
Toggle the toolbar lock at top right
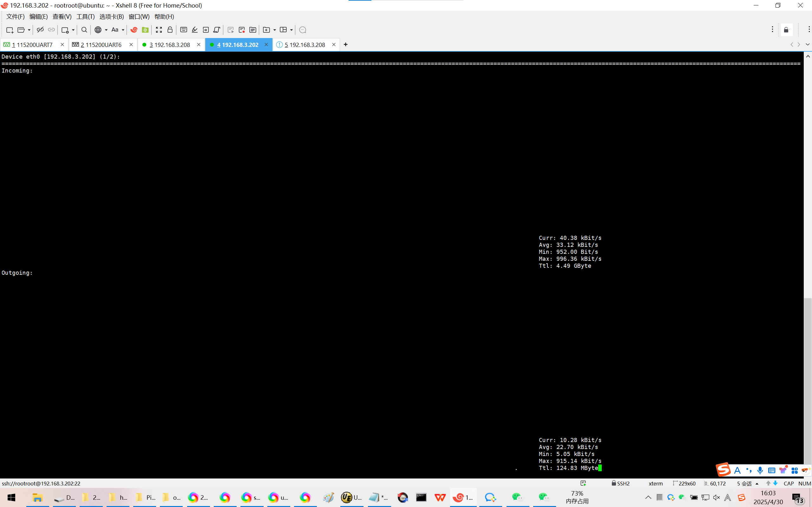(x=786, y=30)
